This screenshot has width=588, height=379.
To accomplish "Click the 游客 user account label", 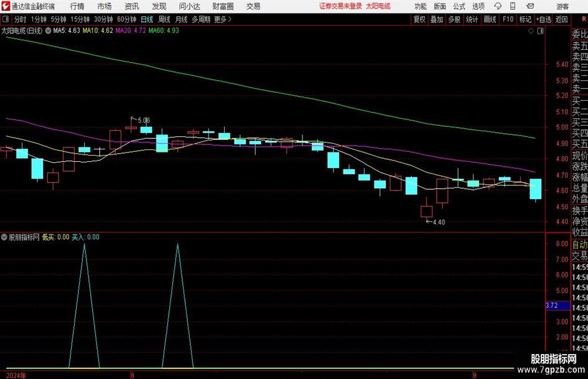I will 562,6.
